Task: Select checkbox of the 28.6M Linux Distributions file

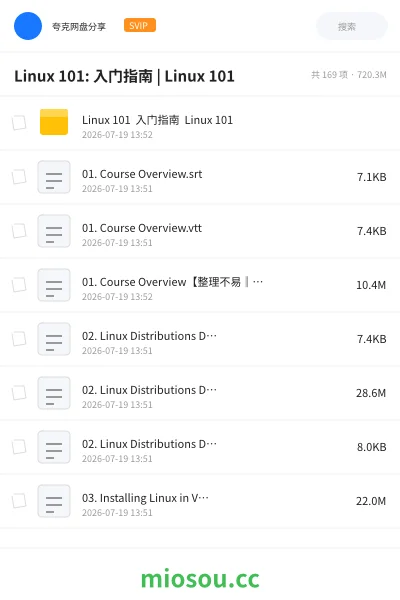Action: coord(19,393)
